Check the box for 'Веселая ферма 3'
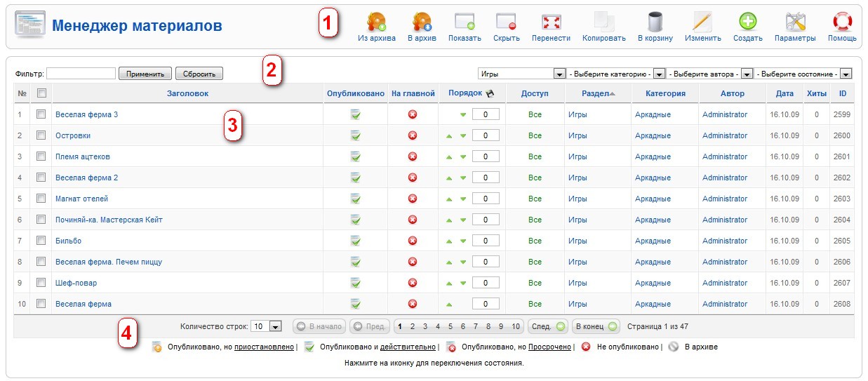The width and height of the screenshot is (868, 381). click(x=41, y=114)
